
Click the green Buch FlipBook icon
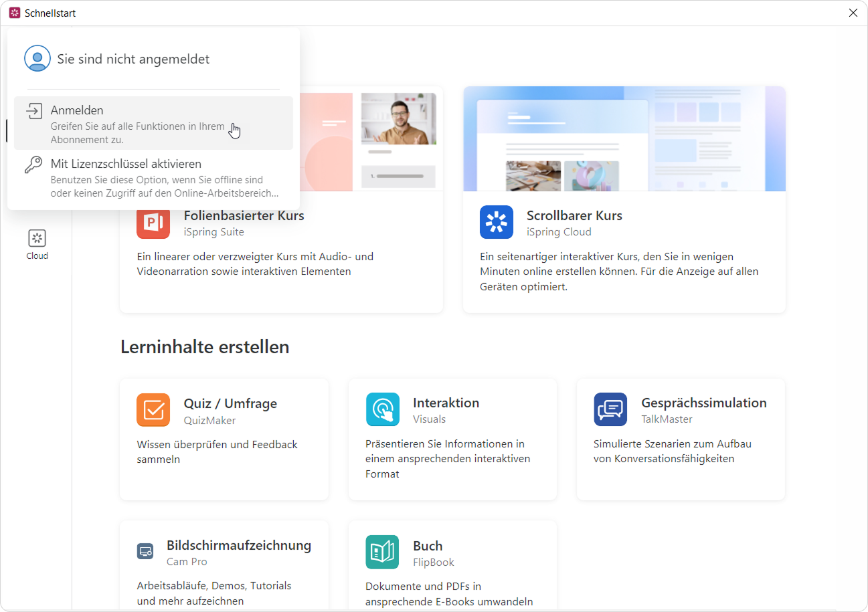(383, 552)
